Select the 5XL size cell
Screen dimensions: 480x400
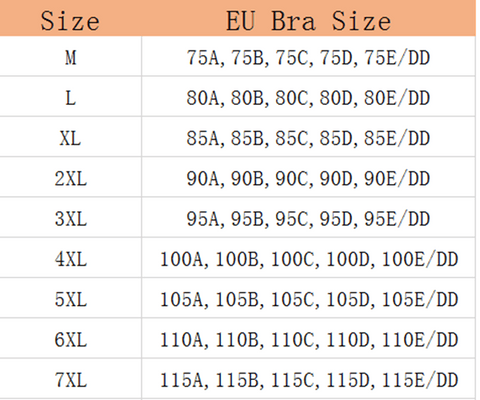point(70,298)
